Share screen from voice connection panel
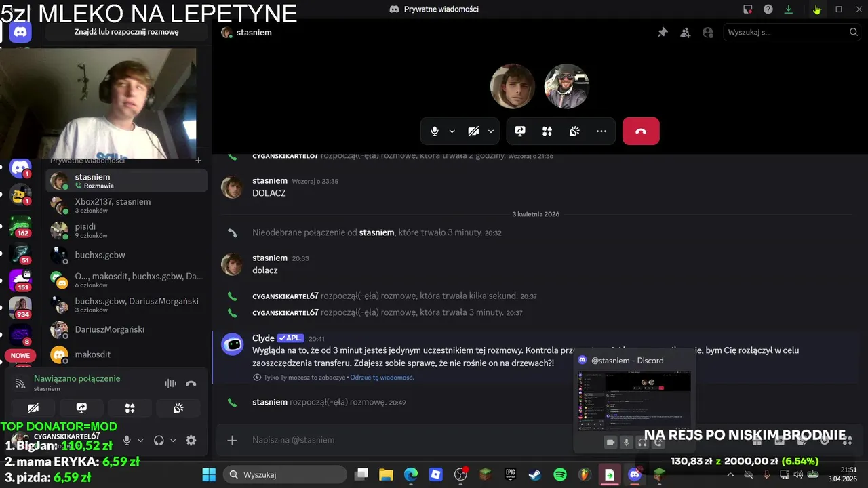 81,408
